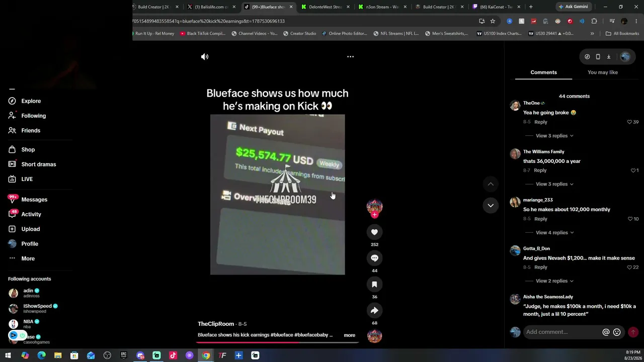
Task: Expand the More sidebar menu
Action: pos(22,258)
